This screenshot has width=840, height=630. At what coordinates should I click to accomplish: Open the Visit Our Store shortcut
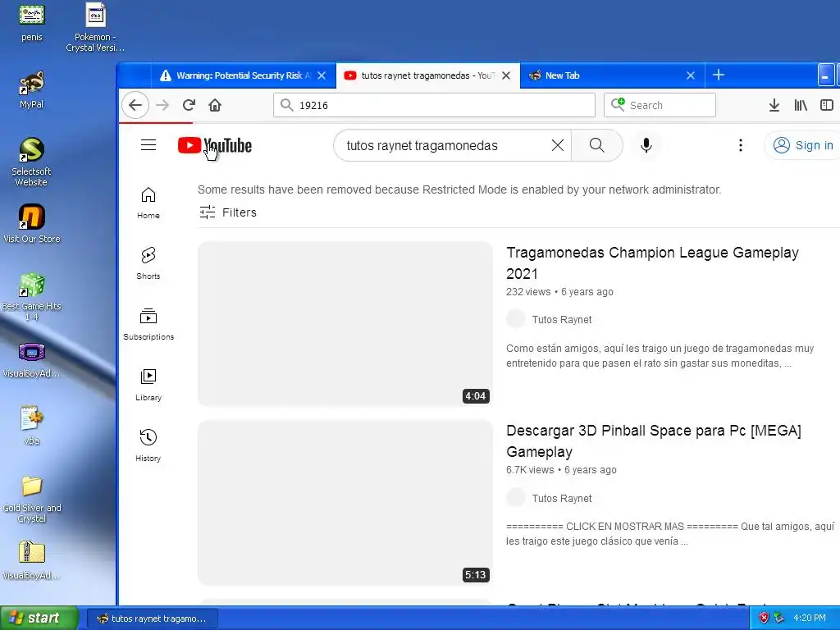32,223
